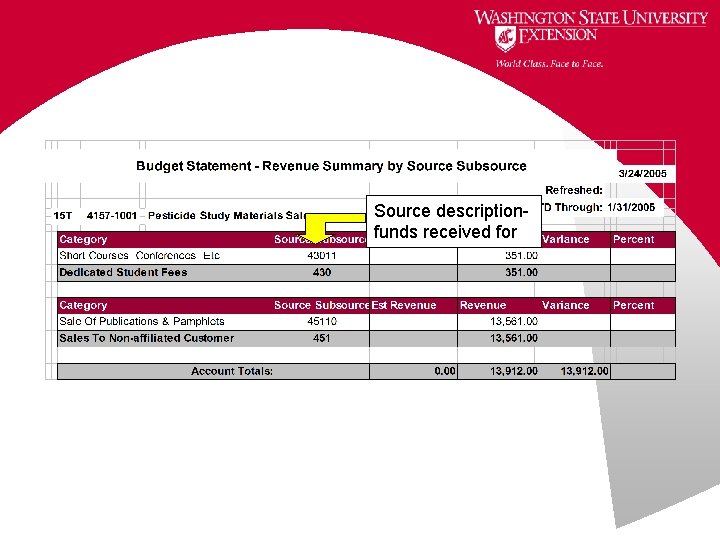The image size is (720, 540).
Task: Click the 'Account Totals:' label
Action: click(232, 371)
